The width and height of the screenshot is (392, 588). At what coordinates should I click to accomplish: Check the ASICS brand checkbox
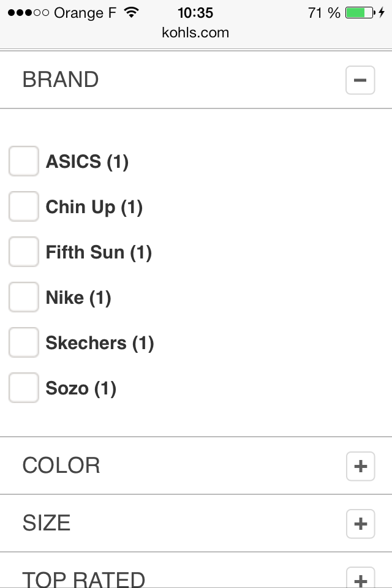[x=23, y=161]
